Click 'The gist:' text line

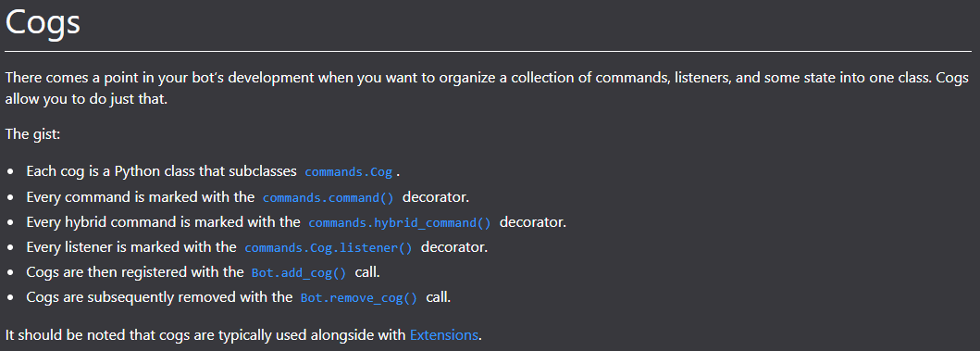(32, 134)
